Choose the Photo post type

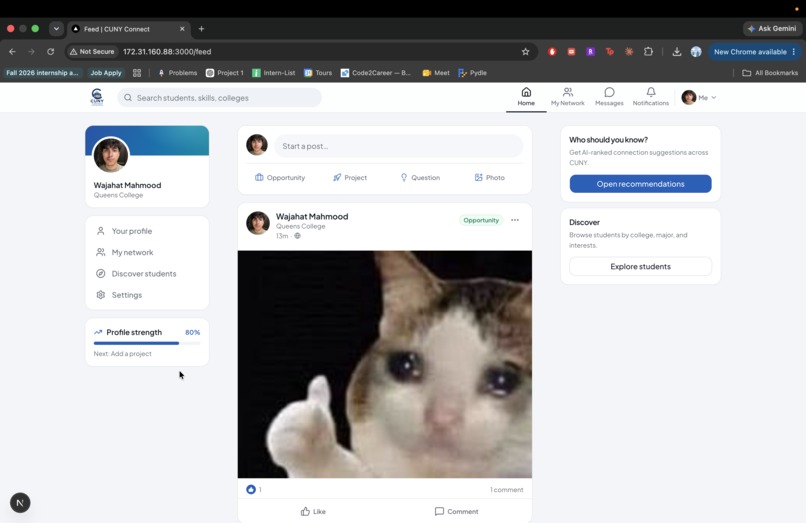point(489,177)
